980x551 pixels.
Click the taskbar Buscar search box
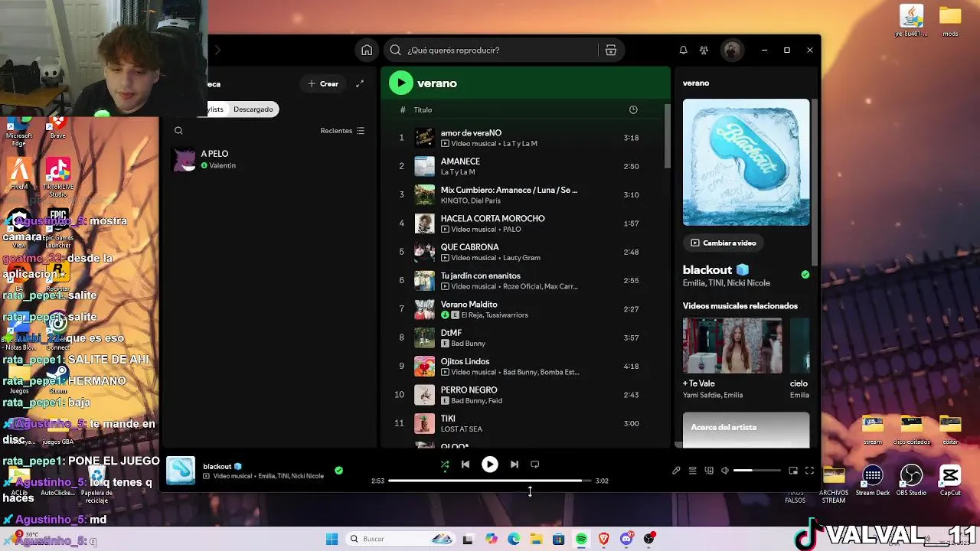pyautogui.click(x=400, y=539)
